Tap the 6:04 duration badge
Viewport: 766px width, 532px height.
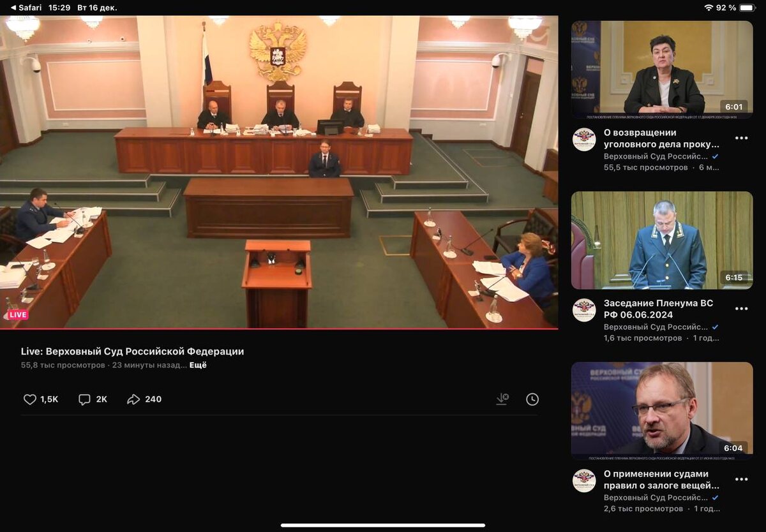pyautogui.click(x=734, y=448)
